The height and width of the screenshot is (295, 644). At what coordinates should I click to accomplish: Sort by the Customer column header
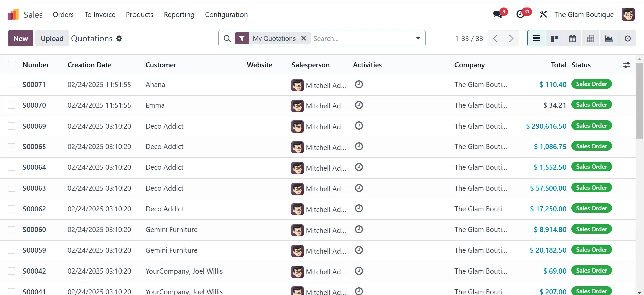tap(161, 65)
